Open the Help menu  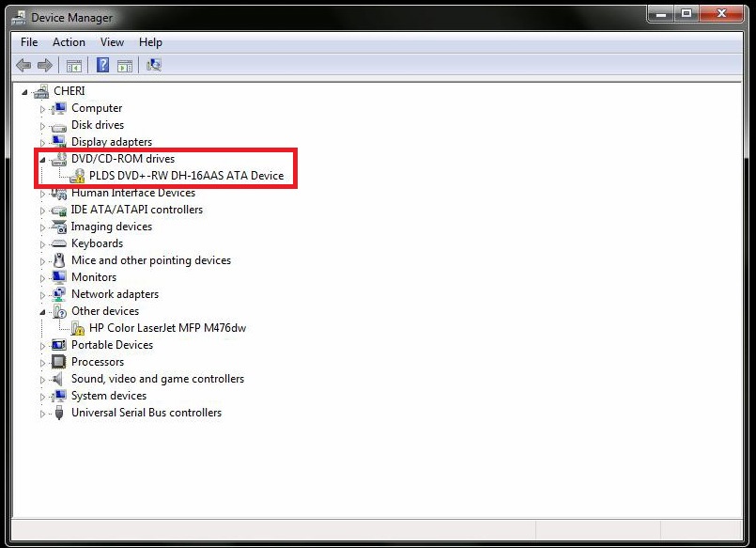pyautogui.click(x=150, y=42)
